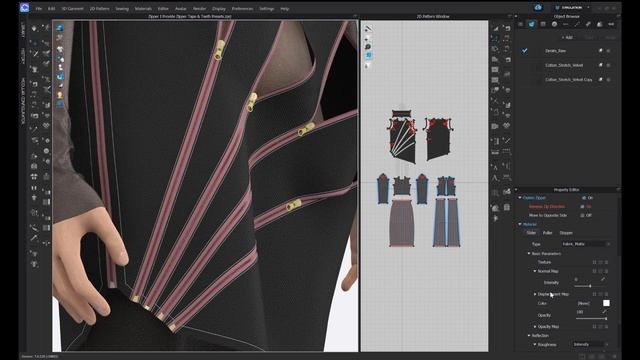Collapse the Material section
This screenshot has height=360, width=640.
[520, 224]
